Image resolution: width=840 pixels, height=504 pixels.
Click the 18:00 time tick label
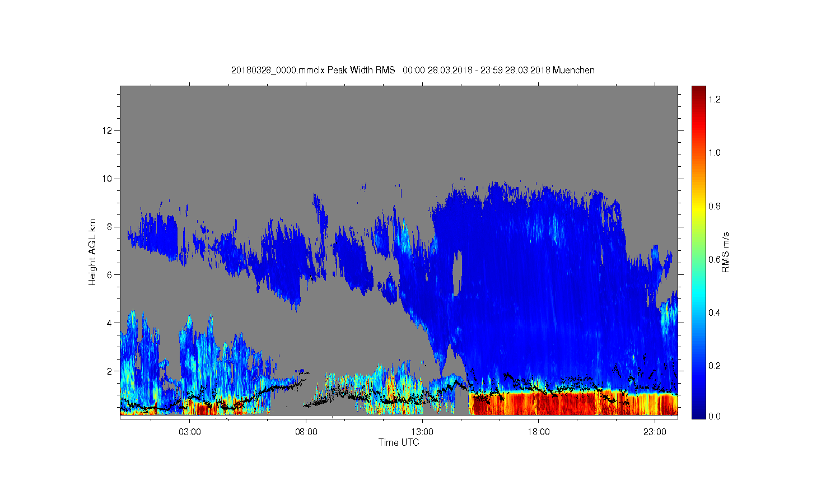pos(538,432)
